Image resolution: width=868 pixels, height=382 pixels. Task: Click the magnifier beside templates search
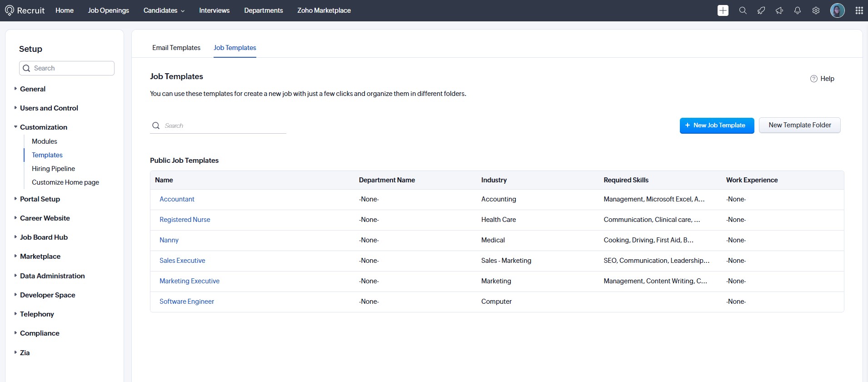pos(156,126)
